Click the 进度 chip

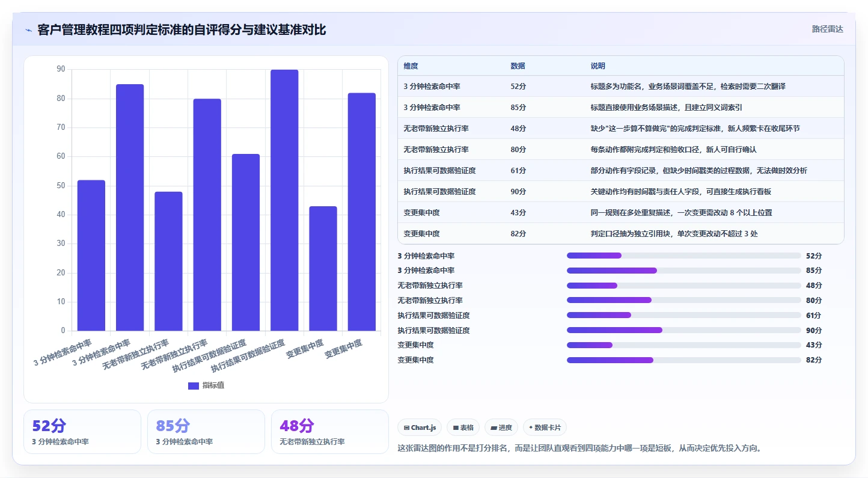[x=501, y=427]
